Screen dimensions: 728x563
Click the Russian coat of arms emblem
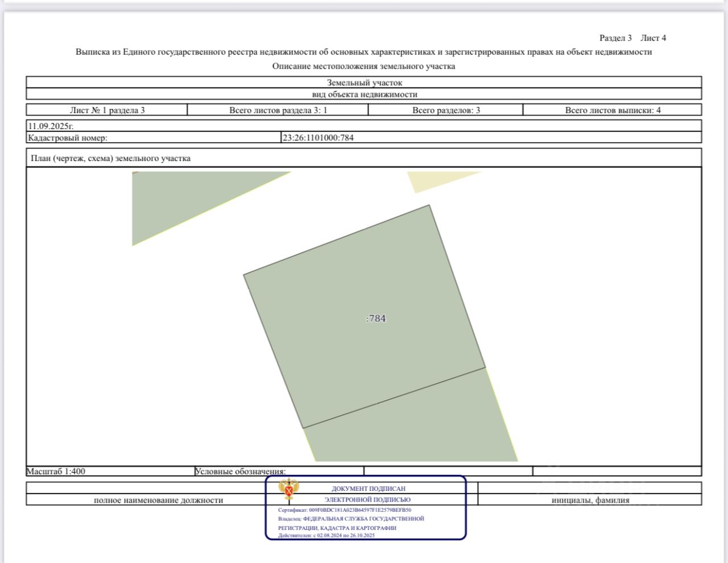(x=288, y=489)
